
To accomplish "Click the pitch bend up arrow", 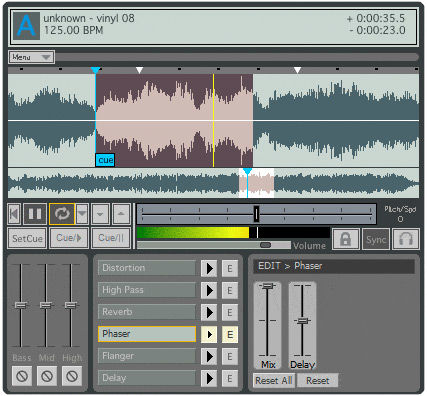I will coord(121,214).
